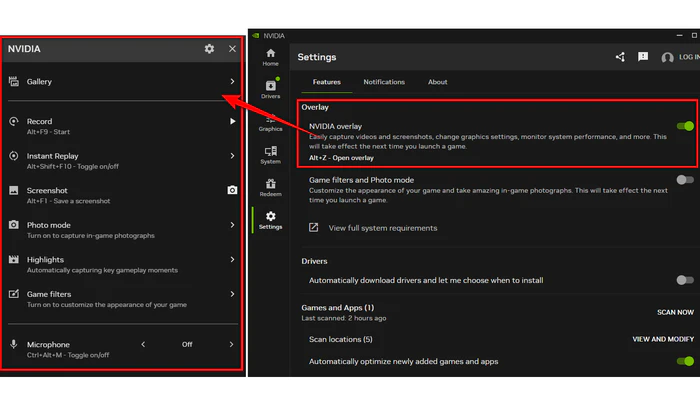Expand Instant Replay options chevron
700x407 pixels.
(232, 156)
